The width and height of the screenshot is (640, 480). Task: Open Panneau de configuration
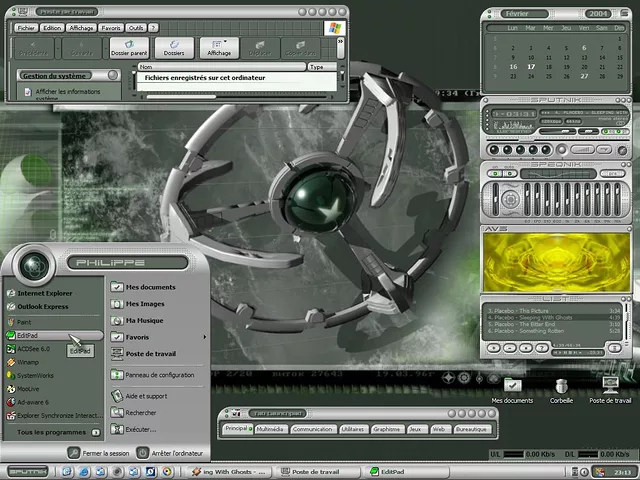pyautogui.click(x=158, y=375)
